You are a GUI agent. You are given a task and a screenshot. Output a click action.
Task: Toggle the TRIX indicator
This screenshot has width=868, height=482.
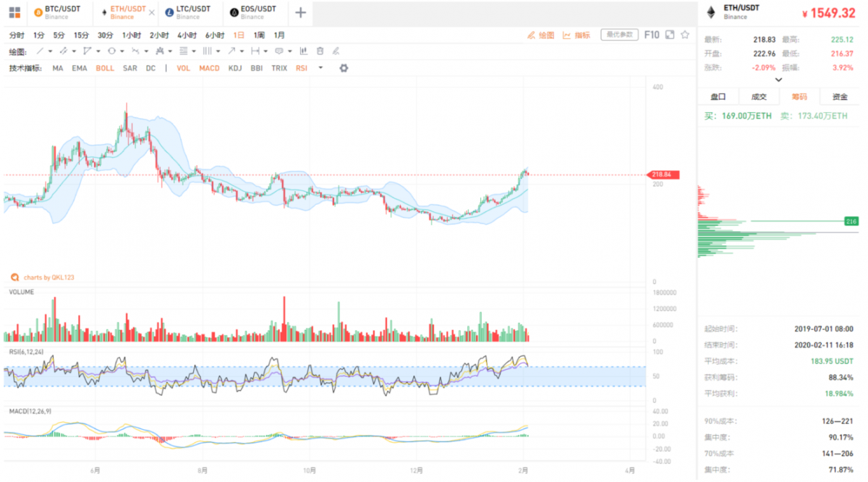279,68
